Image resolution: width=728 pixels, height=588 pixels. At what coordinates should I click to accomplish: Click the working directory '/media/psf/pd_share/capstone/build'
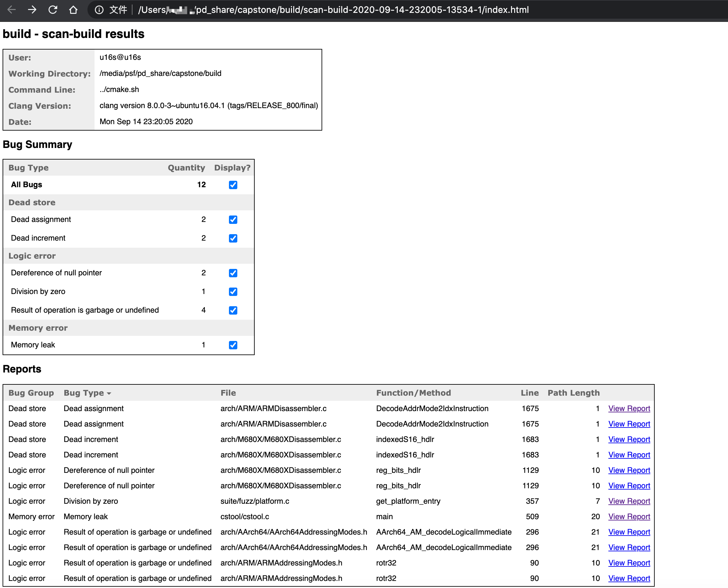160,73
